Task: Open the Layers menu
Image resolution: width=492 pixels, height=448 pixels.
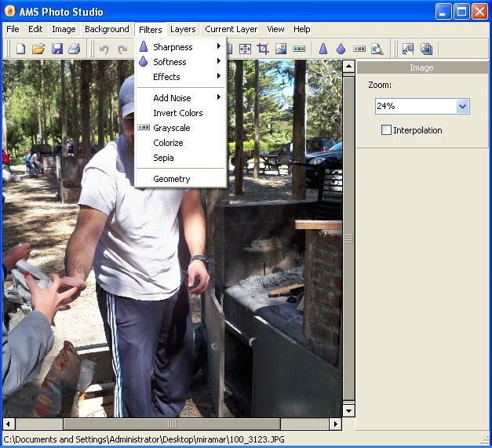Action: (x=183, y=29)
